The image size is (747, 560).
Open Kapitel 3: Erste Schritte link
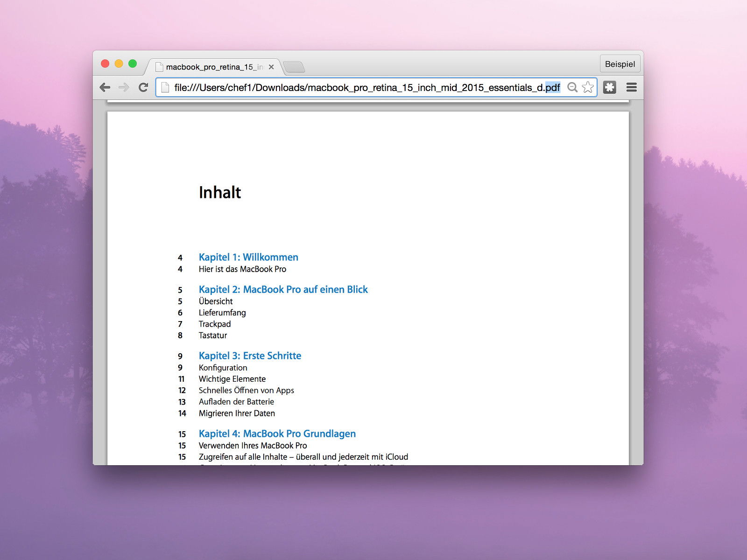(x=250, y=356)
